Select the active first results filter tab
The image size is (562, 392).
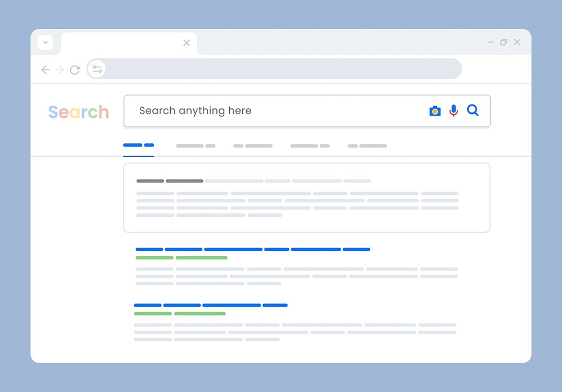click(x=138, y=145)
